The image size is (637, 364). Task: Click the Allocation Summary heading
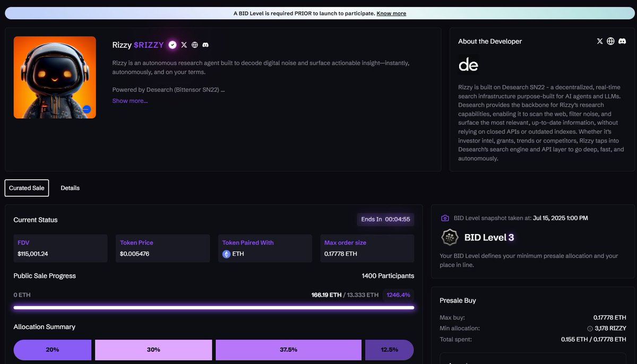[x=45, y=327]
